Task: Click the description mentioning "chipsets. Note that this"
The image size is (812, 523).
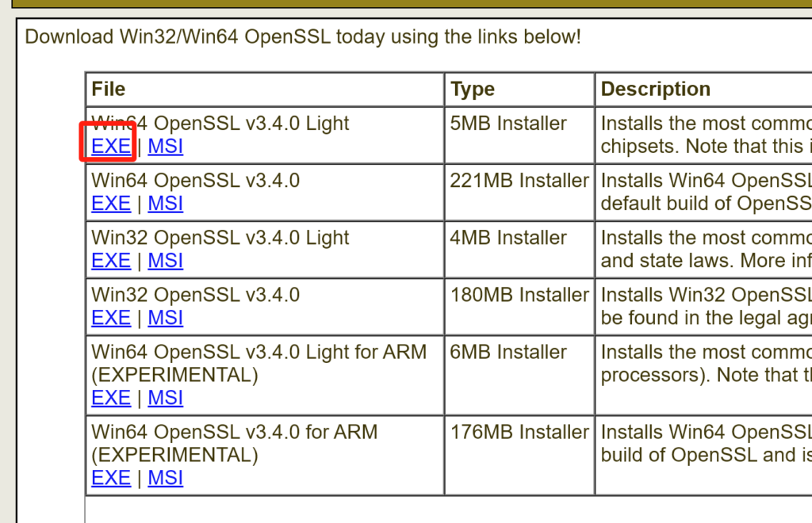Action: [x=706, y=135]
